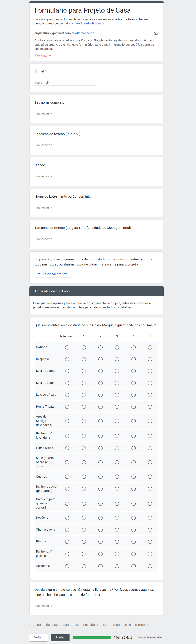196x644 pixels.
Task: Click the extra ambiente text field
Action: 96,606
